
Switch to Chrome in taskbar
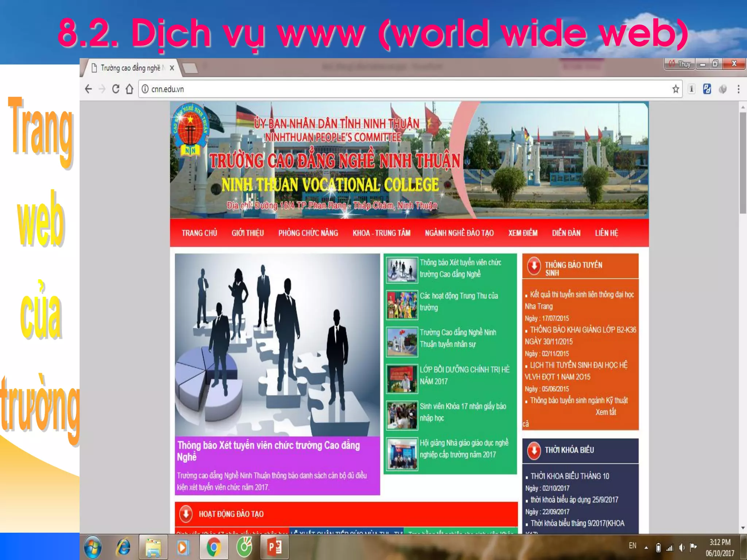pyautogui.click(x=214, y=547)
